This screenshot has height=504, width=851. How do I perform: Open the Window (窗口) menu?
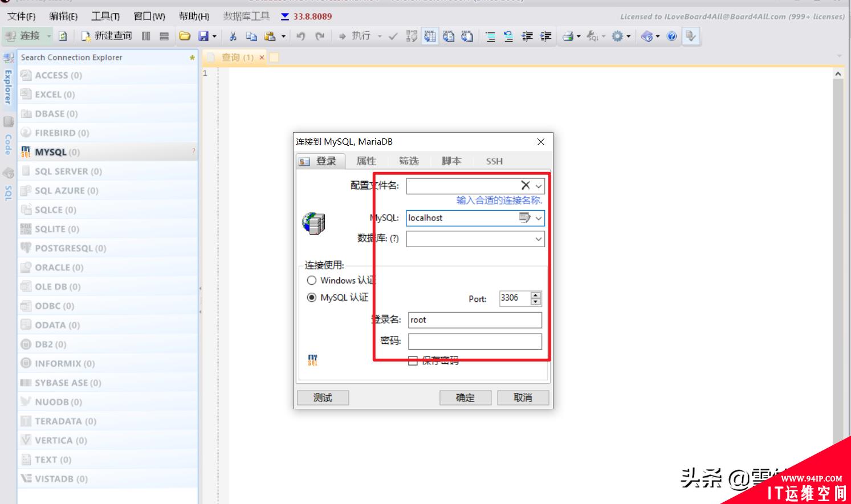pyautogui.click(x=149, y=17)
